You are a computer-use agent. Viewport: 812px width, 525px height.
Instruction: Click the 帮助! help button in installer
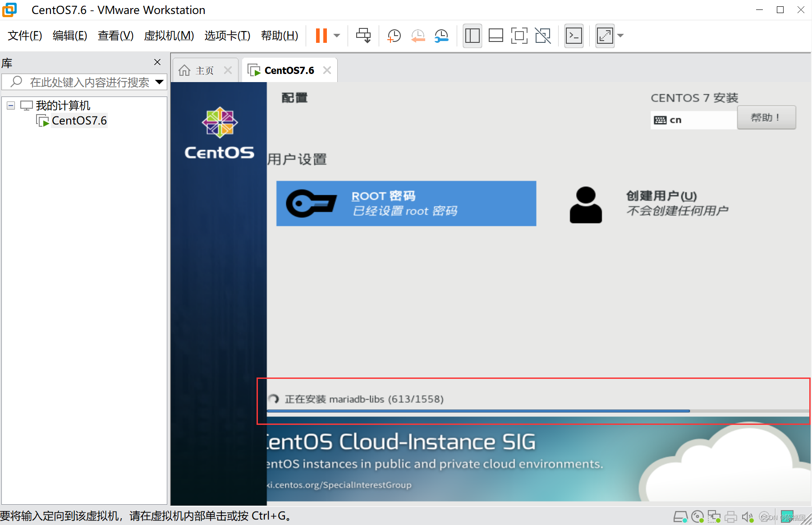point(766,118)
